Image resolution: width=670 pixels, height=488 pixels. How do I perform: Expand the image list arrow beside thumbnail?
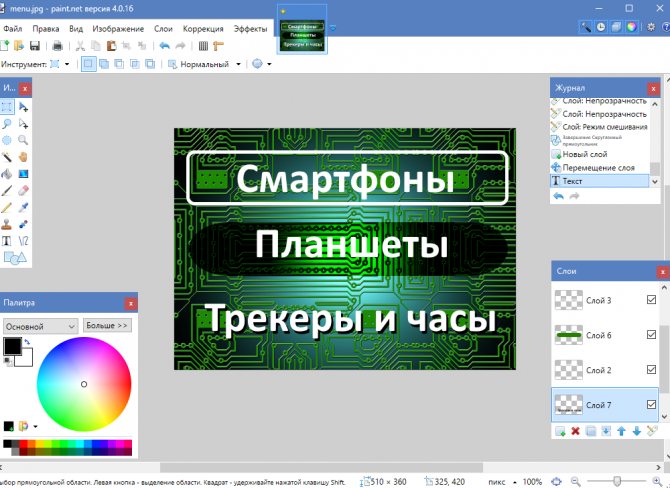333,28
